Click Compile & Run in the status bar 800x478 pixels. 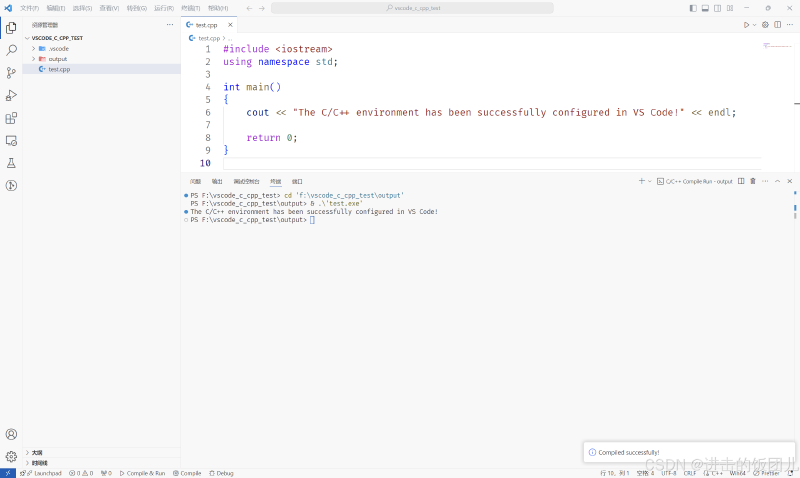tap(142, 473)
